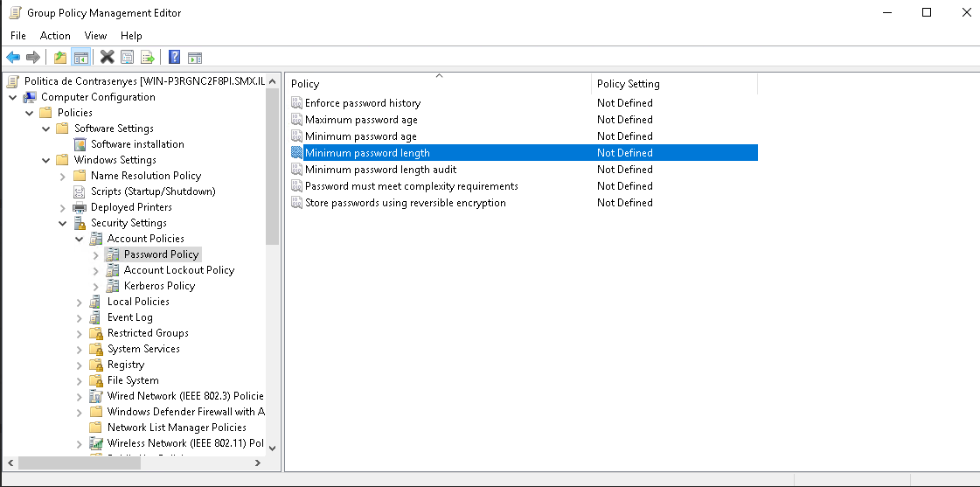Open the View menu
980x487 pixels.
point(95,36)
